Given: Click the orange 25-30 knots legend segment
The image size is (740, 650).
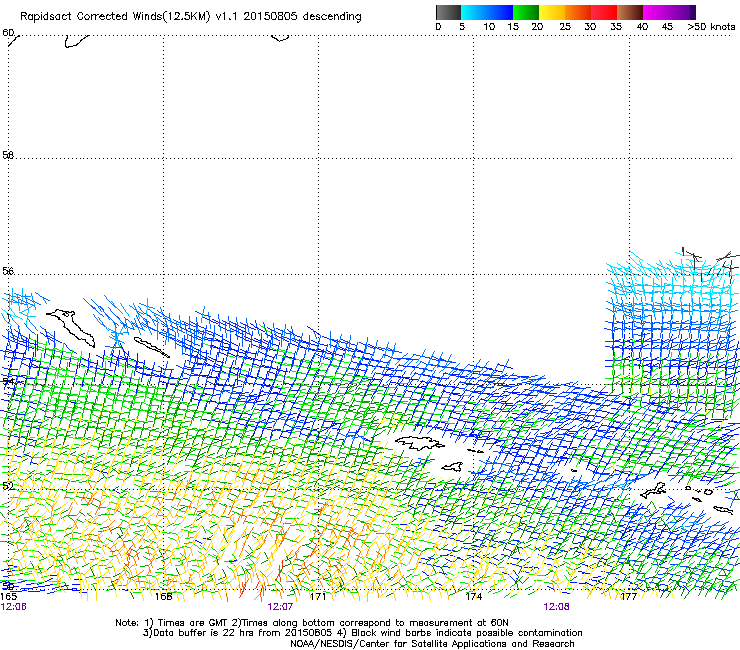Looking at the screenshot, I should (x=578, y=12).
